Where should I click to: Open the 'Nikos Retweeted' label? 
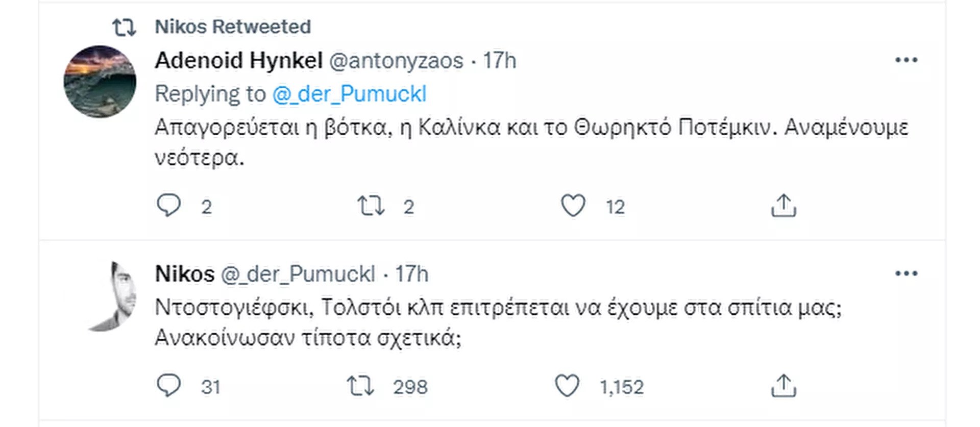(233, 27)
